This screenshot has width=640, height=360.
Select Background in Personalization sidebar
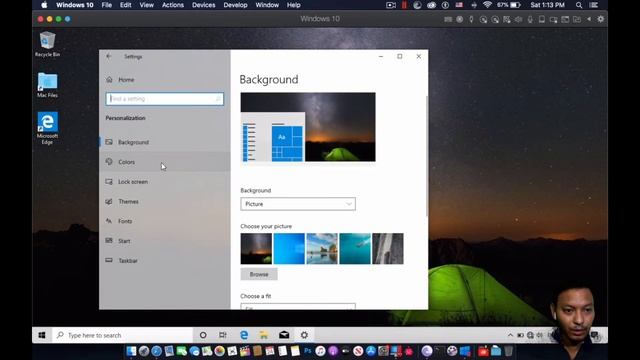[x=164, y=142]
